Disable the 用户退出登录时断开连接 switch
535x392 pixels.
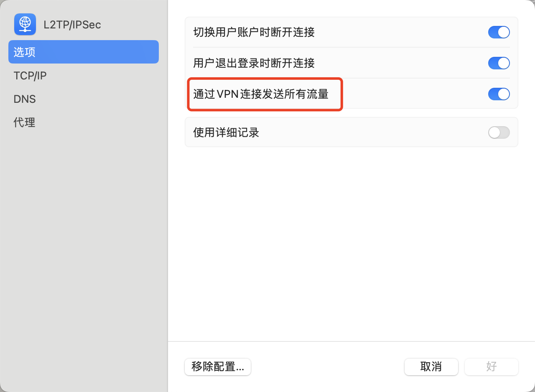point(499,63)
